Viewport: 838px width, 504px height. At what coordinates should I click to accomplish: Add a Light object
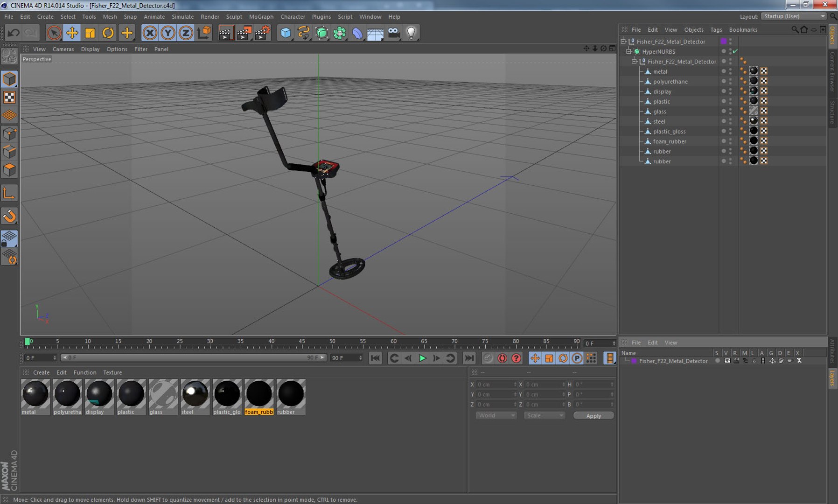412,33
